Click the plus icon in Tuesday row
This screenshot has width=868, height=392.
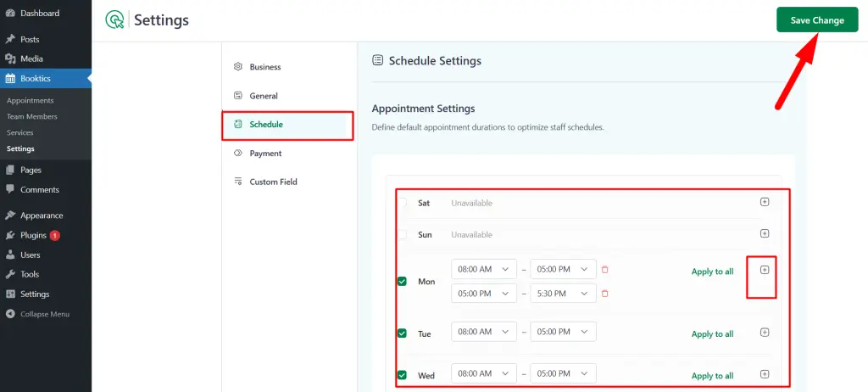(764, 333)
